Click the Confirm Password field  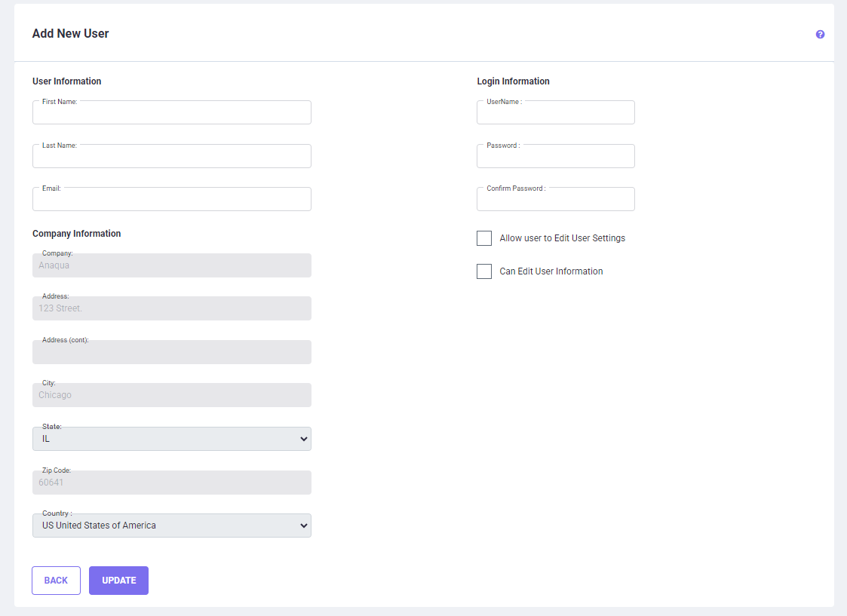pyautogui.click(x=555, y=200)
